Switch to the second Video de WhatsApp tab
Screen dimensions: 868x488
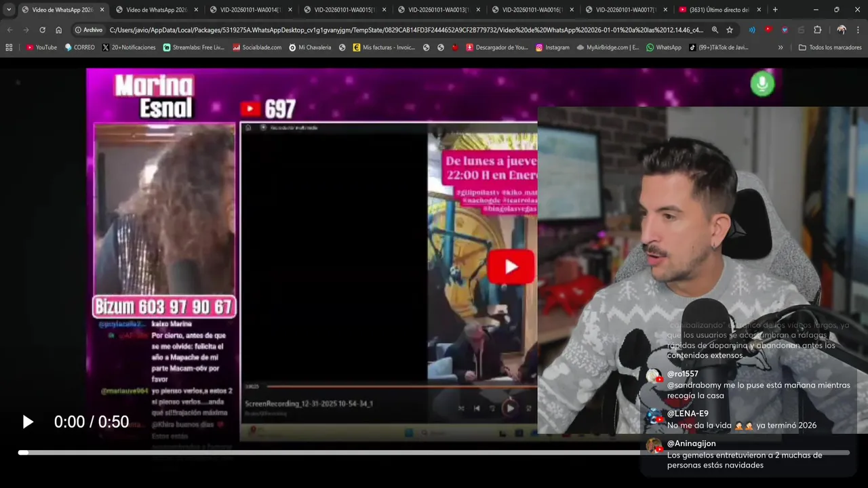tap(157, 9)
